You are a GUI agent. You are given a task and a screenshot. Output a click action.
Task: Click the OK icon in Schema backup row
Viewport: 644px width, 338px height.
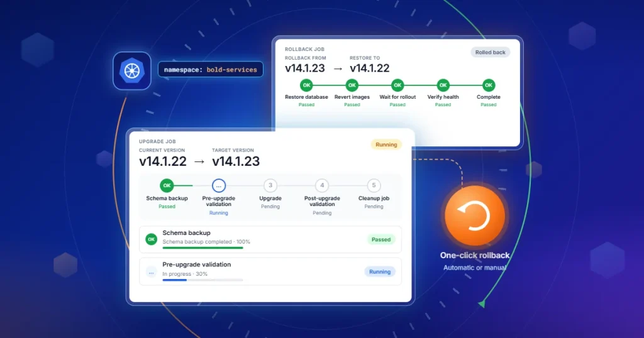[x=151, y=239]
